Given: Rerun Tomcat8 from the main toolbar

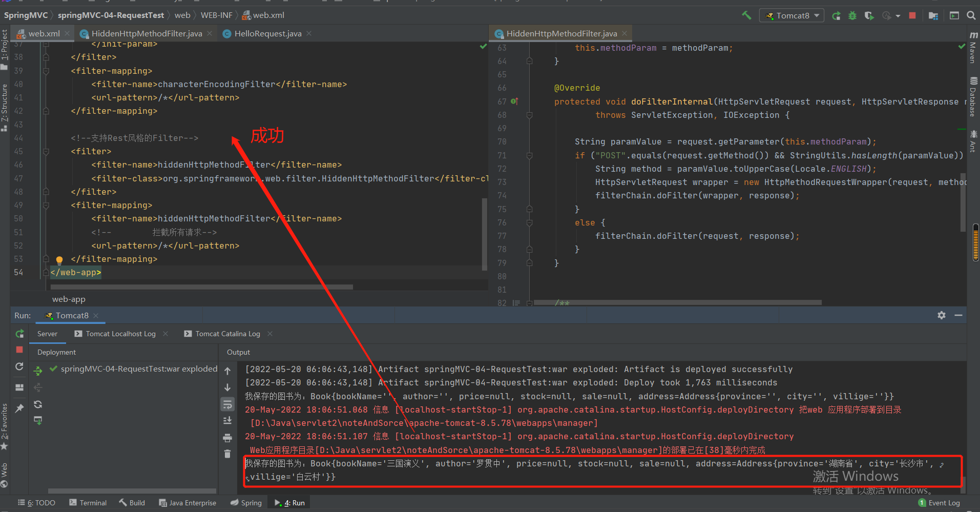Looking at the screenshot, I should tap(836, 15).
